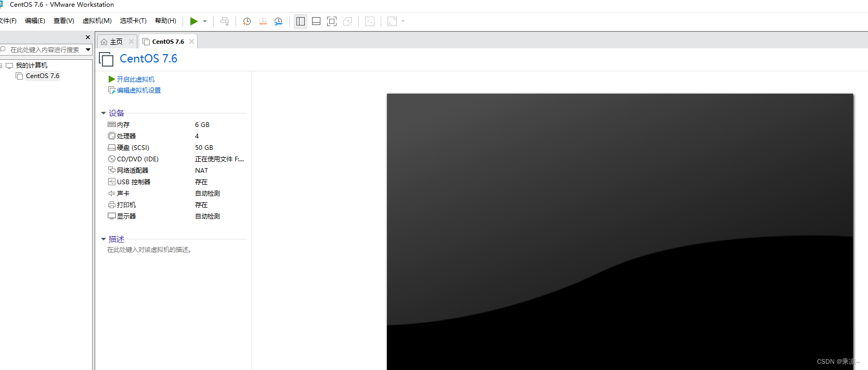Click the 显示器 device icon

[x=112, y=216]
